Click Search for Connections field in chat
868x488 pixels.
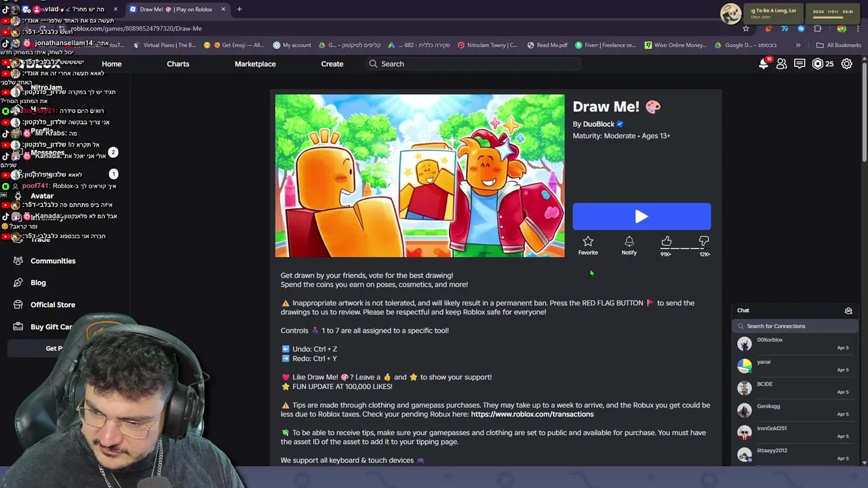[x=793, y=326]
